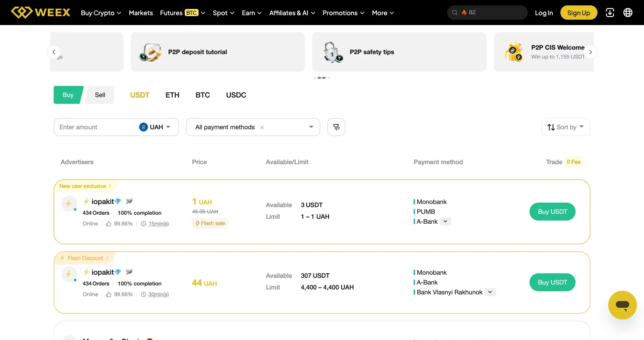Select the USDT coin tab

click(140, 95)
